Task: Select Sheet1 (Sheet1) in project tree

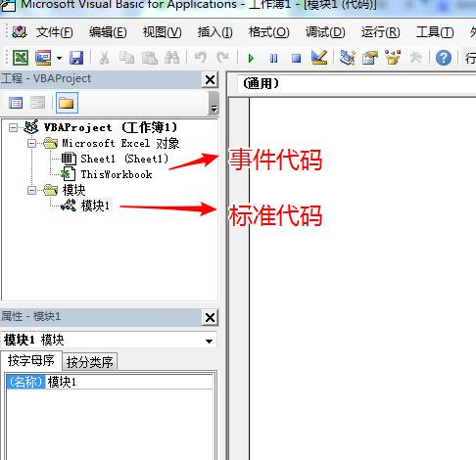Action: (124, 159)
